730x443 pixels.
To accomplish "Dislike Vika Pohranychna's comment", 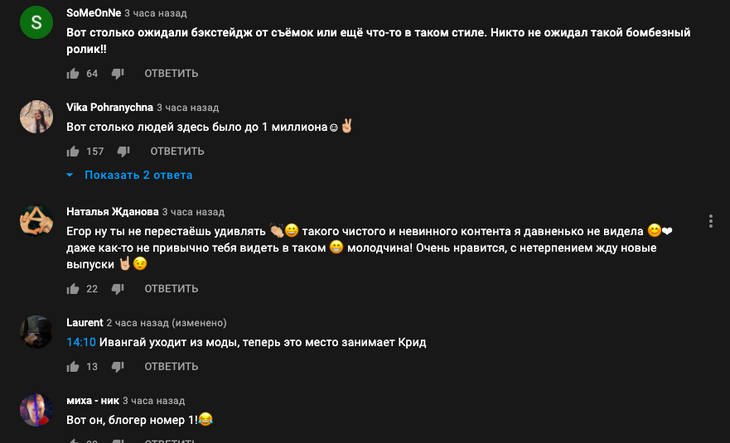I will coord(124,152).
